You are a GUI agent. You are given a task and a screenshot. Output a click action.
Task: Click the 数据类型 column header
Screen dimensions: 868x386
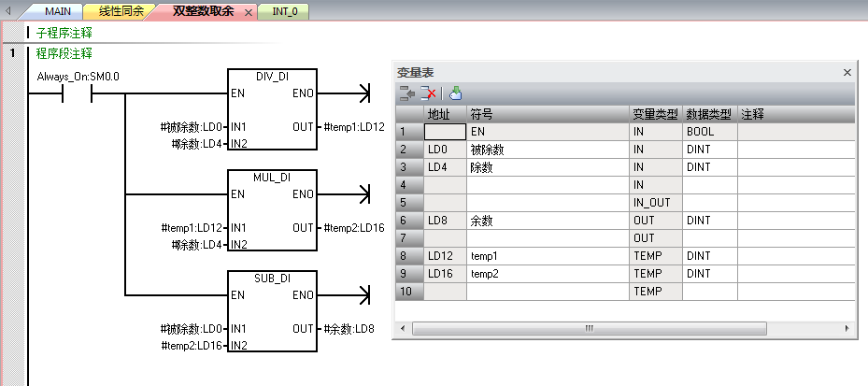pyautogui.click(x=710, y=115)
